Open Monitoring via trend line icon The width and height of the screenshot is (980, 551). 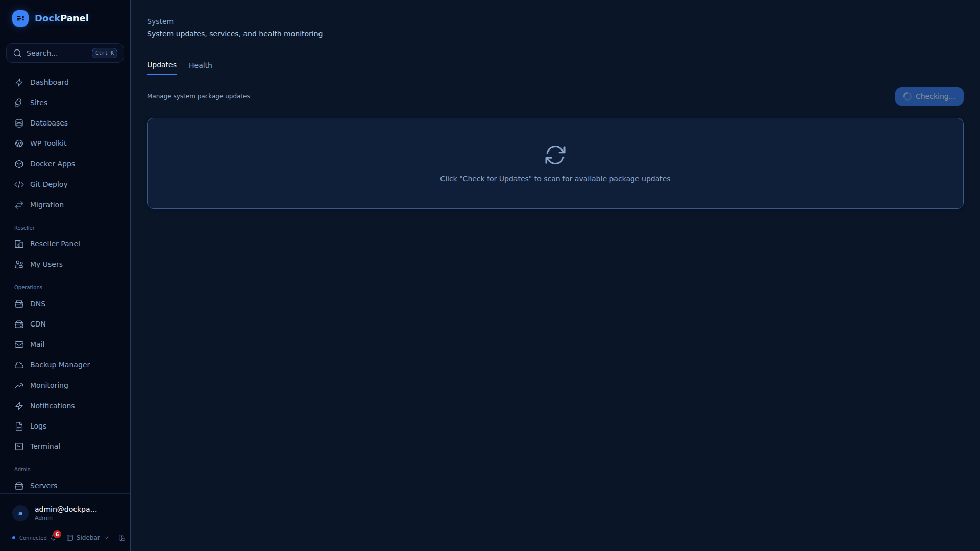[x=19, y=385]
